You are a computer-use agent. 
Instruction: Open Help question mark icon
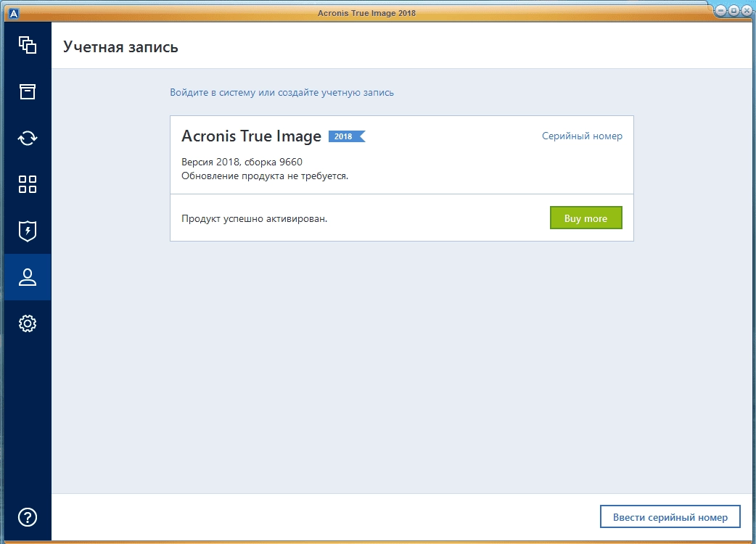(x=28, y=517)
